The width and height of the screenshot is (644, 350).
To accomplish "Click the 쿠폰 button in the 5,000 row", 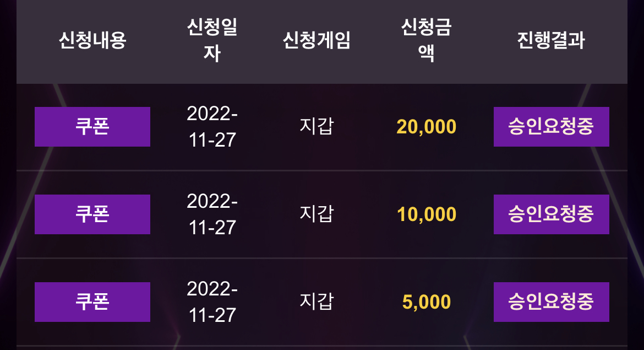I will (x=92, y=302).
